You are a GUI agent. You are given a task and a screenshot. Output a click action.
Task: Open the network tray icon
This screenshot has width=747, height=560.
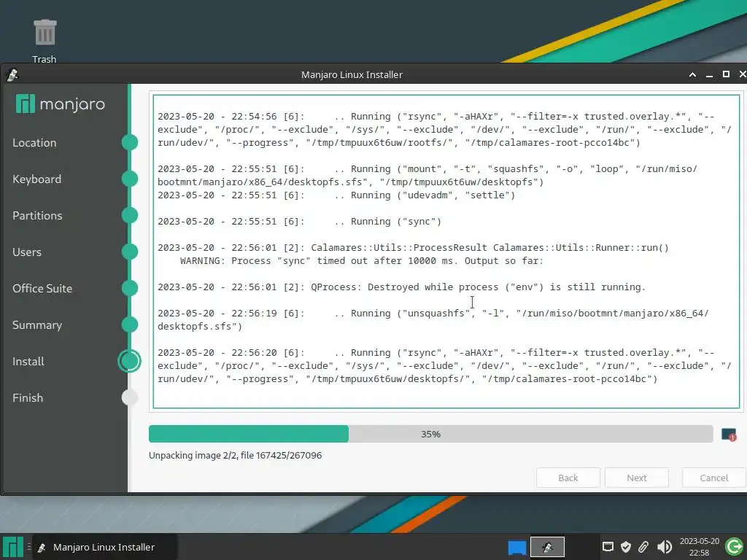click(608, 547)
